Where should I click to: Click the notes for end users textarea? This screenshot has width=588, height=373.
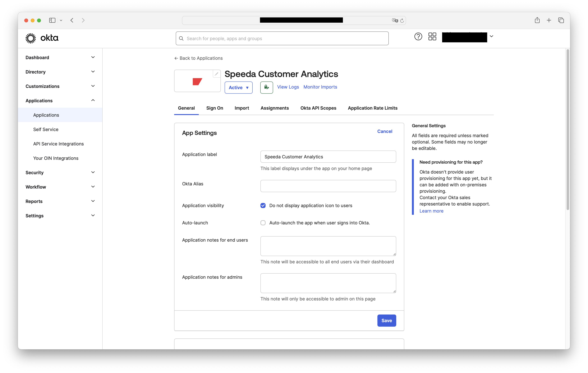pos(328,246)
